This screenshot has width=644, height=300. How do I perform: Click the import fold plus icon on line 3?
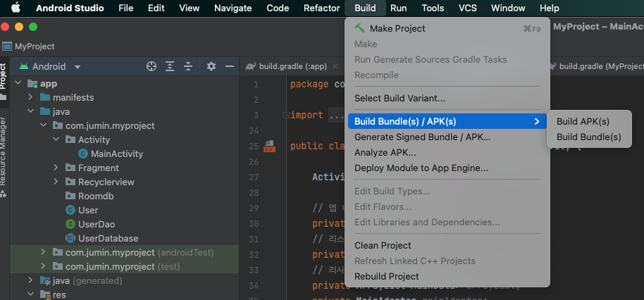point(286,115)
